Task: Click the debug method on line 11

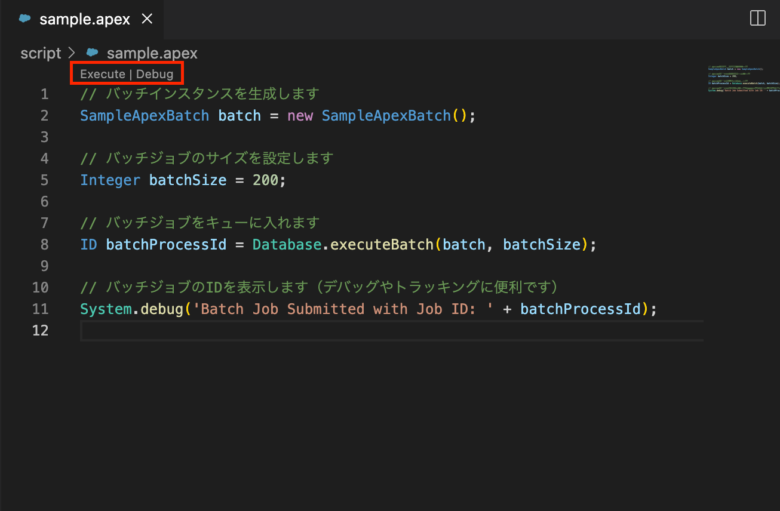Action: click(x=162, y=309)
